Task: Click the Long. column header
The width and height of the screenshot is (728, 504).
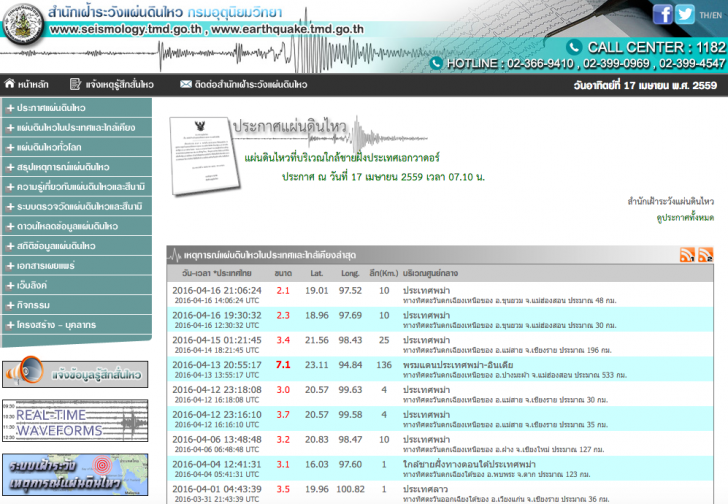Action: tap(350, 273)
